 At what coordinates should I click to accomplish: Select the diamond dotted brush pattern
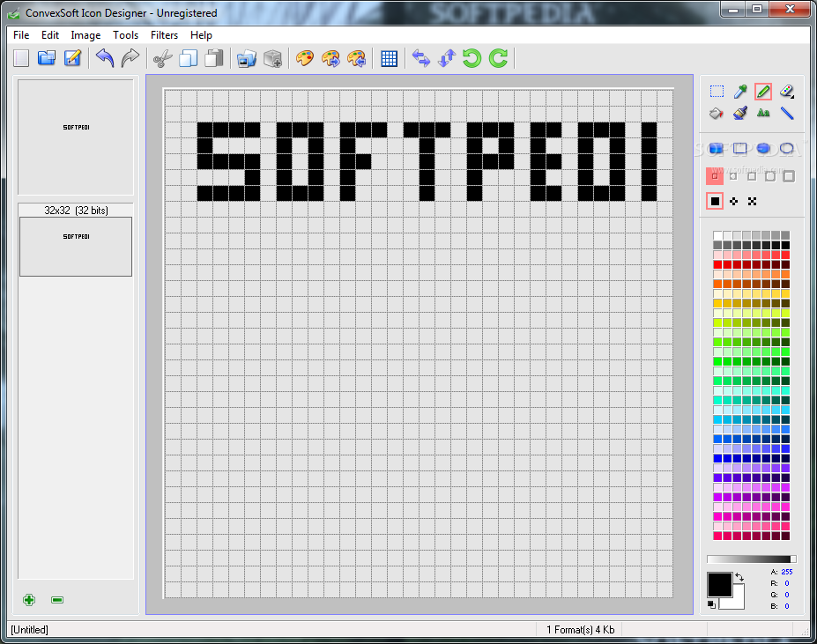(733, 201)
